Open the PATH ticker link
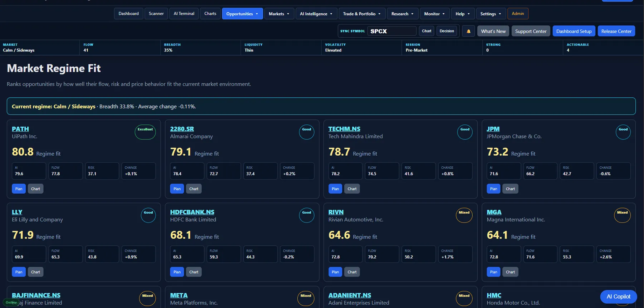 click(x=20, y=129)
